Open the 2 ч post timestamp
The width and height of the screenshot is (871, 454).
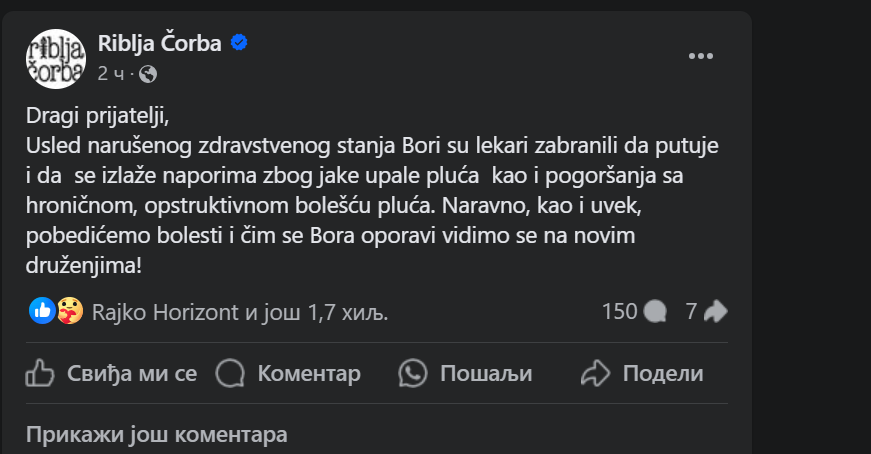point(110,74)
